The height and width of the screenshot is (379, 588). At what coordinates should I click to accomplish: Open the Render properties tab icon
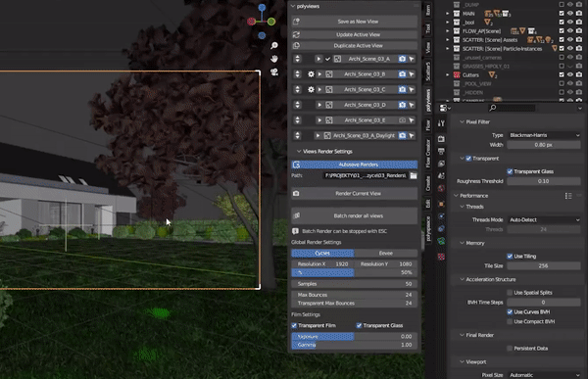(441, 139)
